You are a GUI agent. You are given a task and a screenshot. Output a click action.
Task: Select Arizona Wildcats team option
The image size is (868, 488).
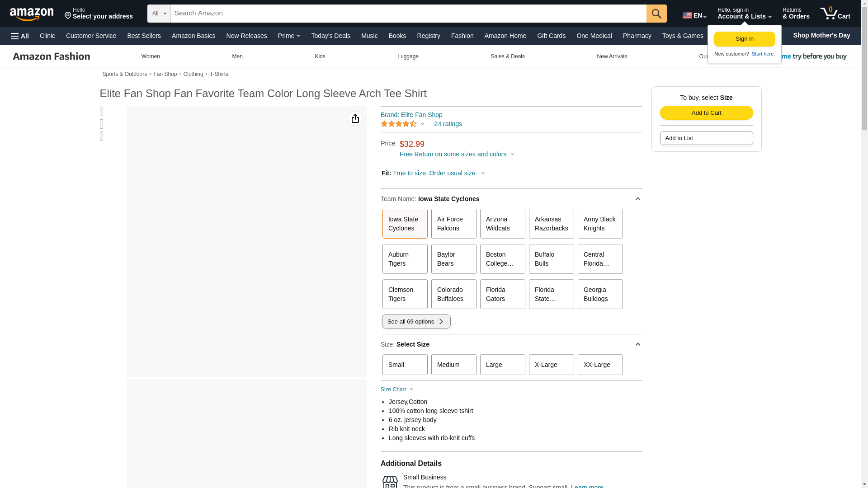point(502,224)
